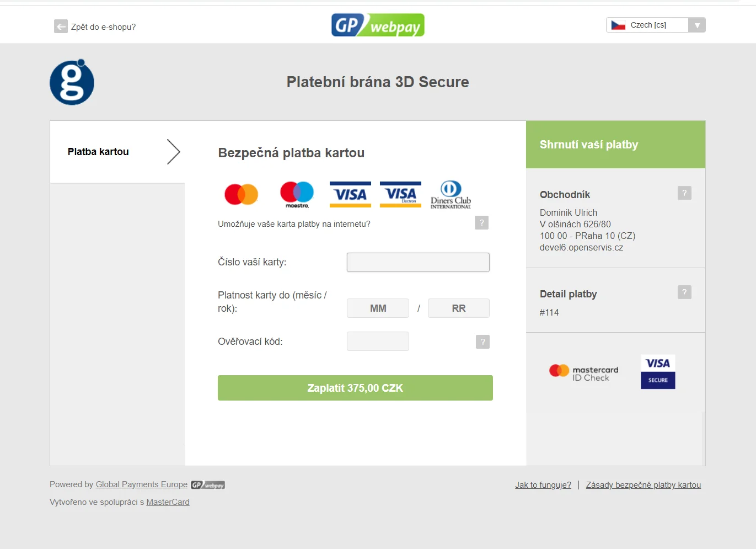Open the Global Payments Europe link
This screenshot has height=549, width=756.
142,484
